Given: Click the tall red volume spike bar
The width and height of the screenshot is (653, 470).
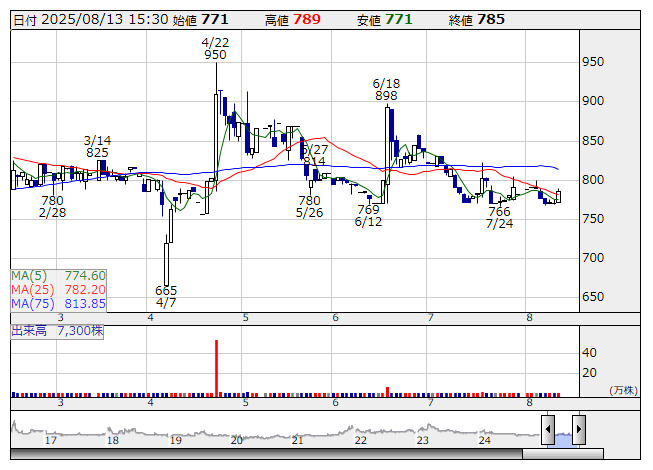Looking at the screenshot, I should 216,366.
